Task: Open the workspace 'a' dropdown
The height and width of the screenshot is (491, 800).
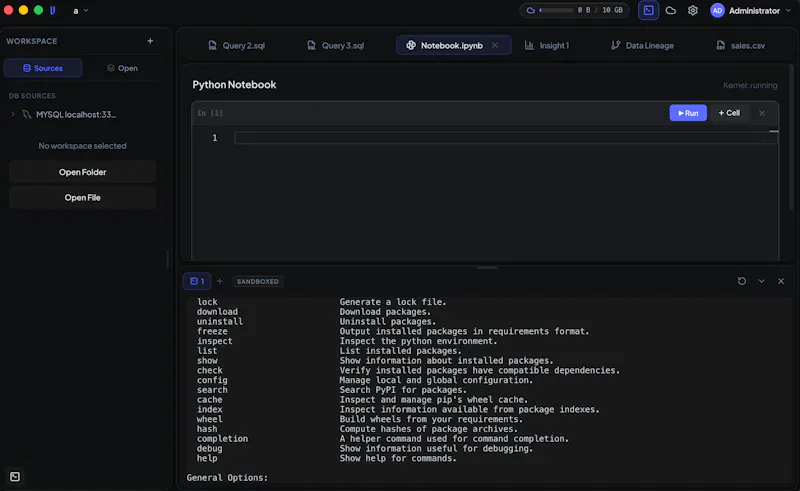Action: pos(80,10)
